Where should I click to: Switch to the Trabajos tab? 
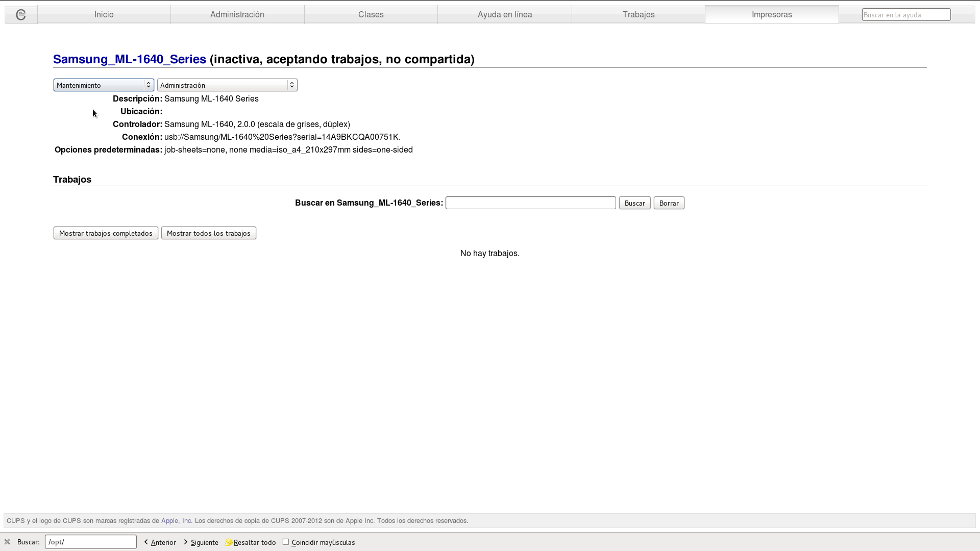(x=639, y=15)
